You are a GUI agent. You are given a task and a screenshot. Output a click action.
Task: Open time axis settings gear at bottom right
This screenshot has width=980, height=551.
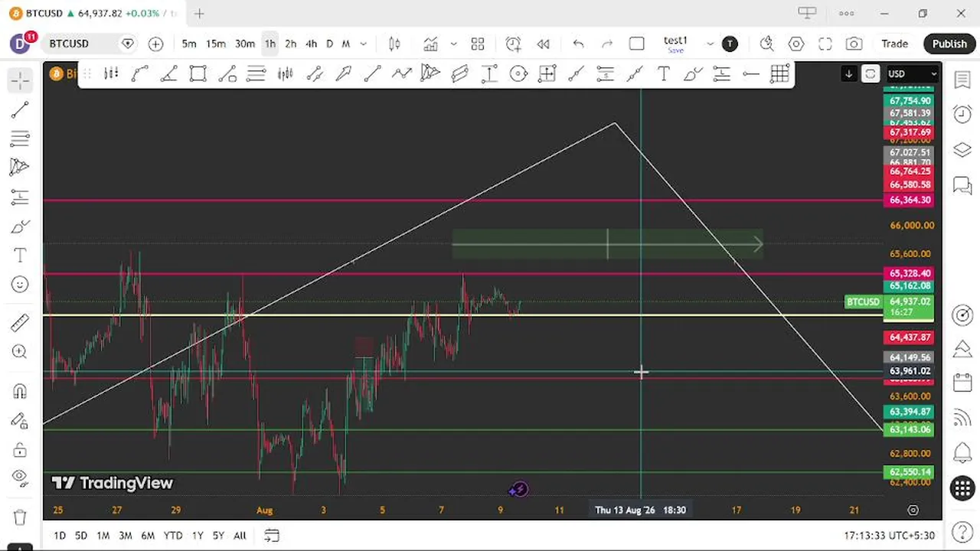(x=913, y=510)
